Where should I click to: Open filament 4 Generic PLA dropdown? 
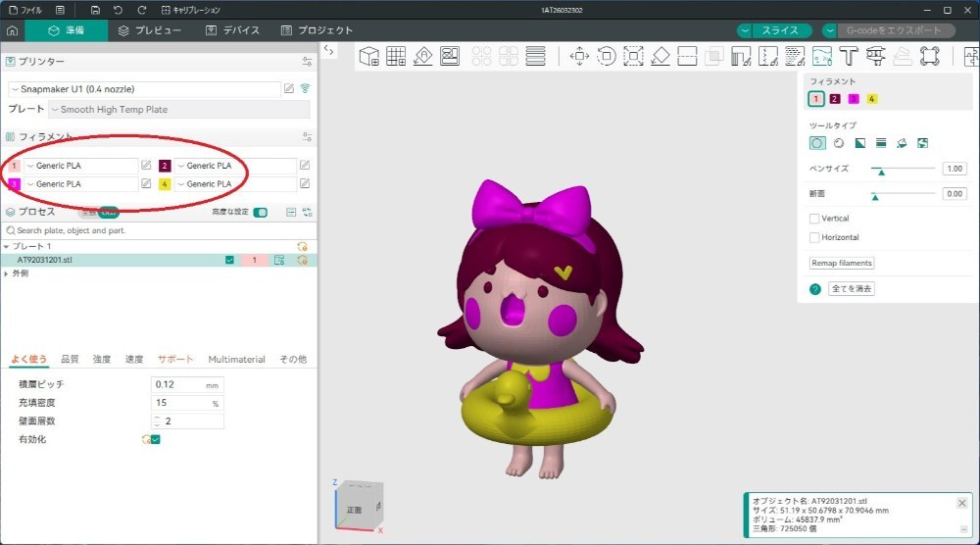click(235, 183)
